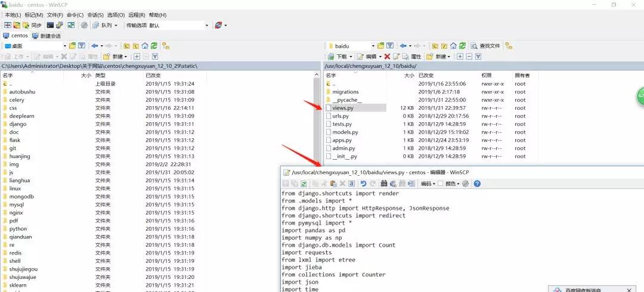The width and height of the screenshot is (644, 292).
Task: Click remote plus select-files icon
Action: coord(460,56)
